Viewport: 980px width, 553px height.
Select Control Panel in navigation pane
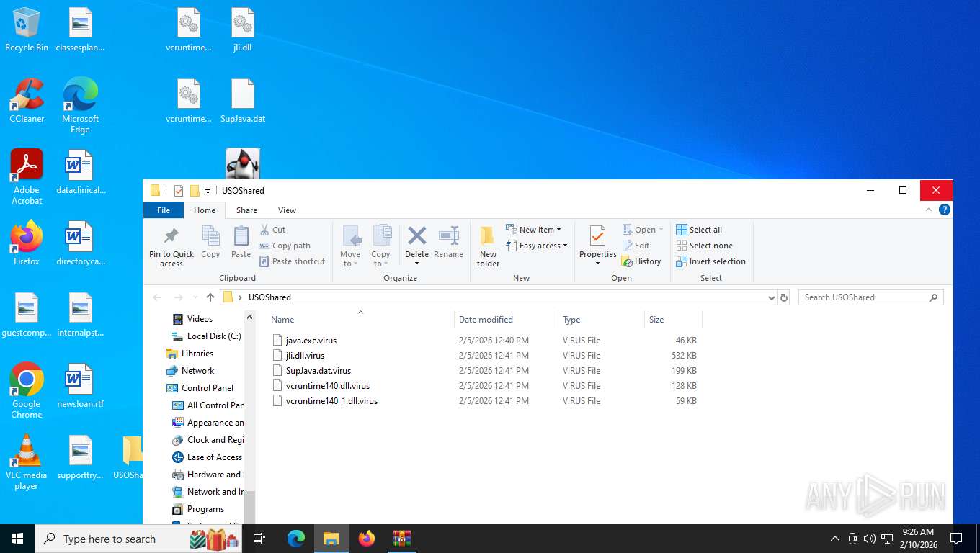coord(208,388)
